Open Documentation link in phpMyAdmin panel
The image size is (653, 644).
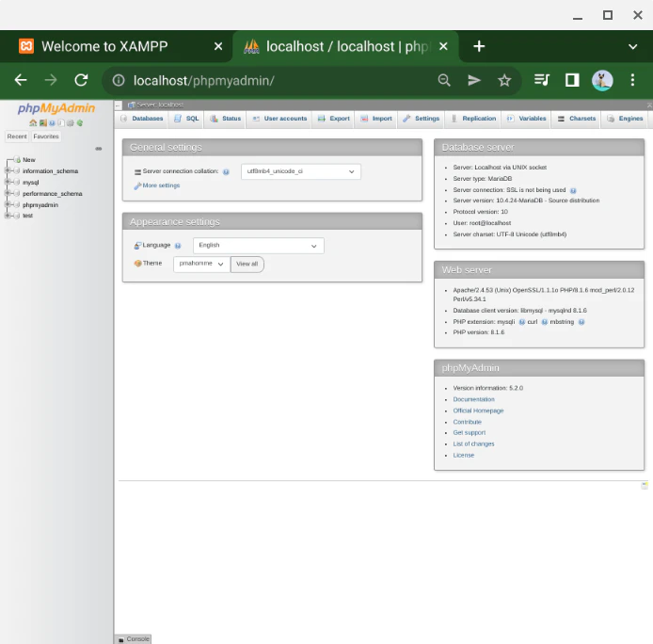[x=473, y=399]
